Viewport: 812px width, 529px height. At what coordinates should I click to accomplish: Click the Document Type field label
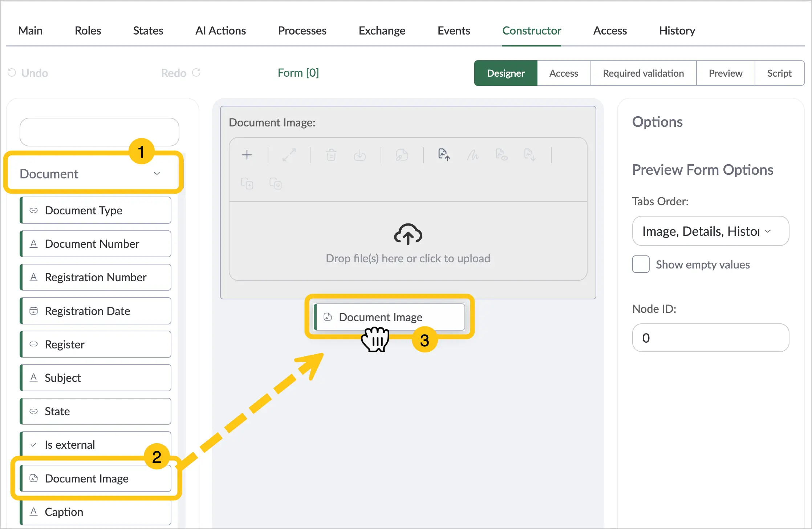tap(84, 210)
